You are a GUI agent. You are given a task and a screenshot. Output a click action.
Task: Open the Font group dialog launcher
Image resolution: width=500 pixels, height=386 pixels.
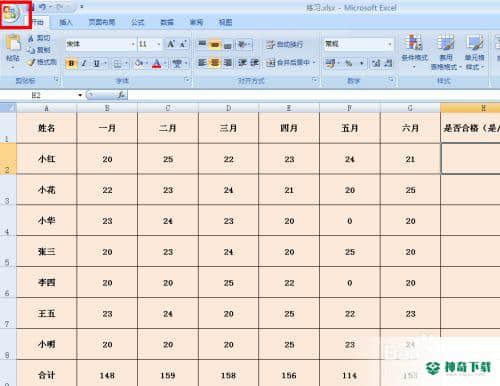click(187, 80)
